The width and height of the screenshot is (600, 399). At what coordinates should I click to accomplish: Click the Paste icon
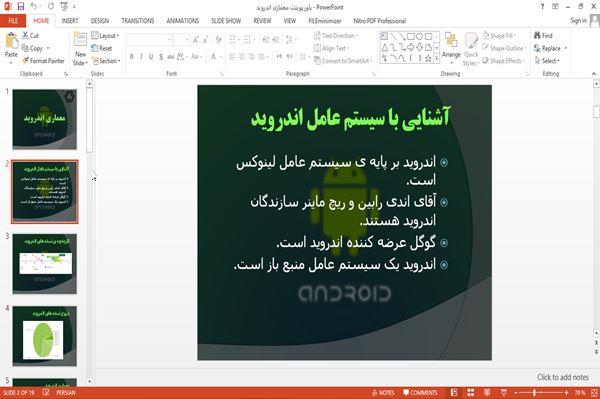[x=11, y=41]
